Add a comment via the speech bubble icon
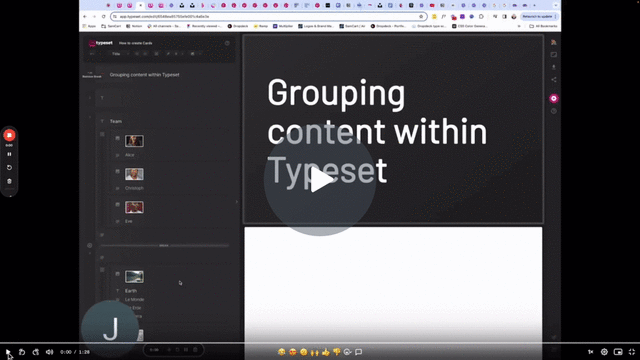This screenshot has width=640, height=360. (359, 352)
